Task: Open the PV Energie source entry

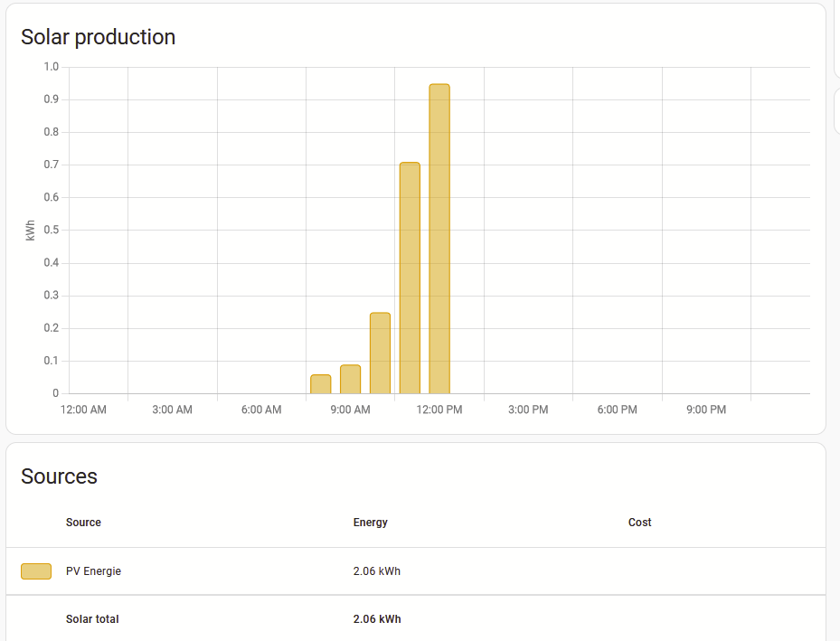Action: click(x=93, y=571)
